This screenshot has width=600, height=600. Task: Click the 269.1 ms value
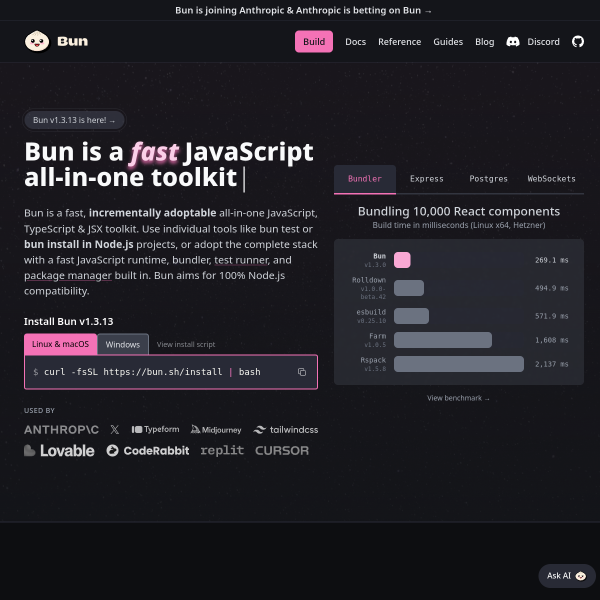tap(551, 260)
